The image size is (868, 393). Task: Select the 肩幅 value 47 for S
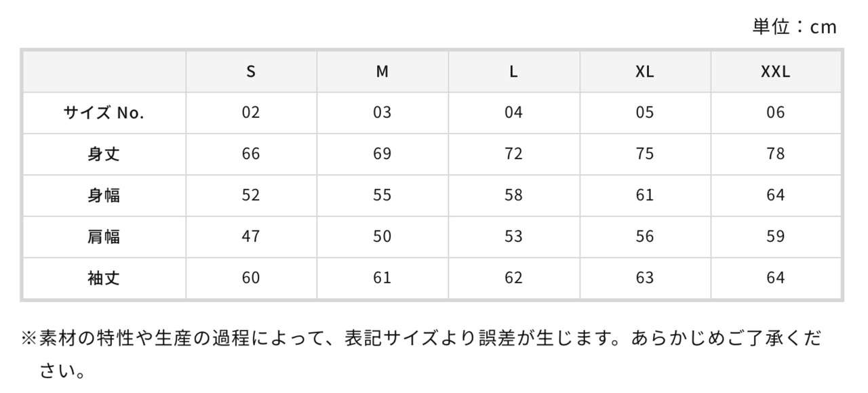251,237
